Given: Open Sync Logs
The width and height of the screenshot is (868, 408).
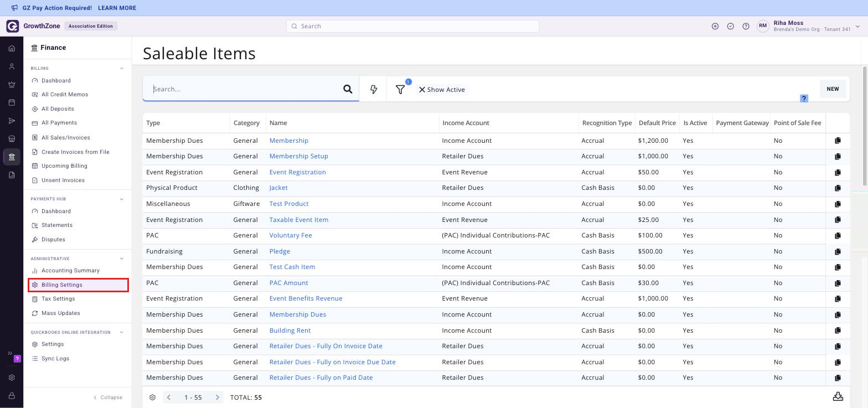Looking at the screenshot, I should (x=55, y=359).
